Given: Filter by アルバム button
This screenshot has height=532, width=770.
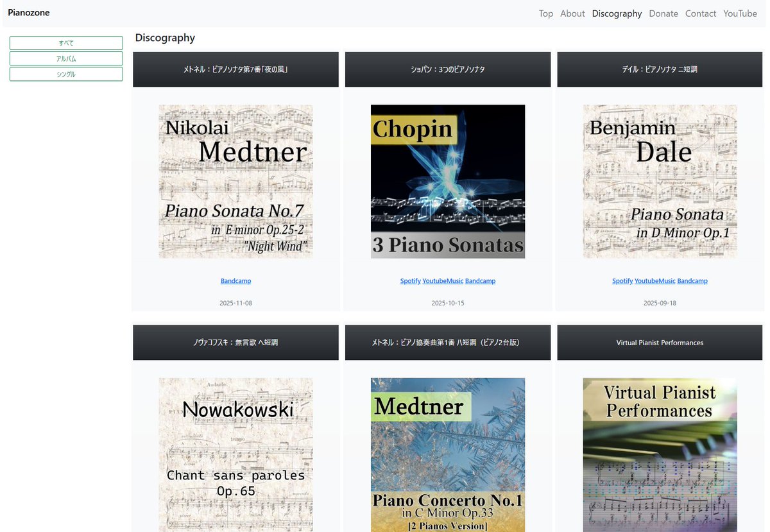Looking at the screenshot, I should pos(66,58).
